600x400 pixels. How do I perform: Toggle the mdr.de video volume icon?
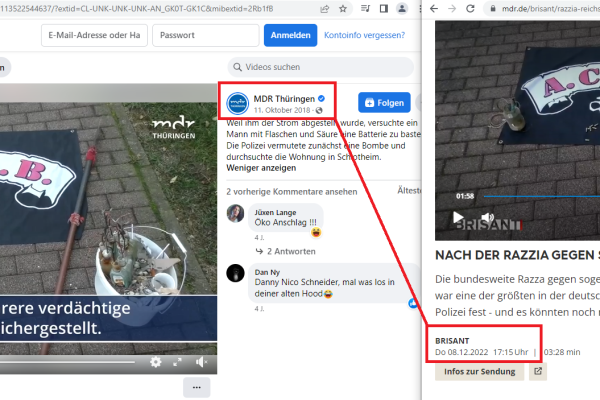[x=487, y=217]
